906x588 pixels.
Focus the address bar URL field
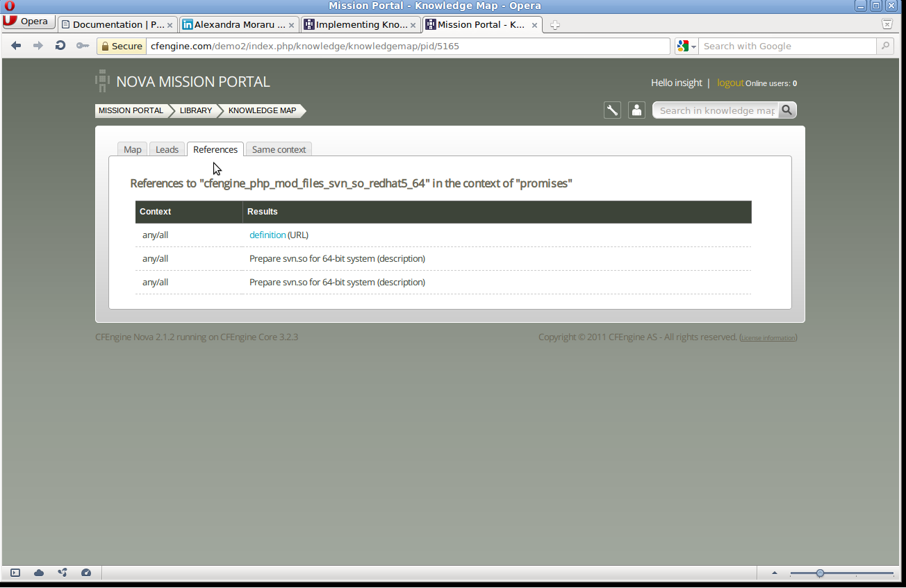coord(409,46)
